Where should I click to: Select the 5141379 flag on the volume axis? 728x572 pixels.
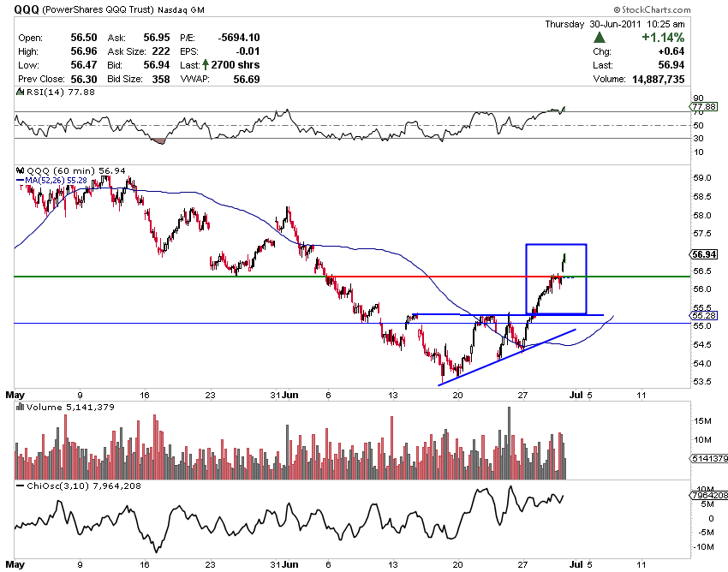point(708,459)
